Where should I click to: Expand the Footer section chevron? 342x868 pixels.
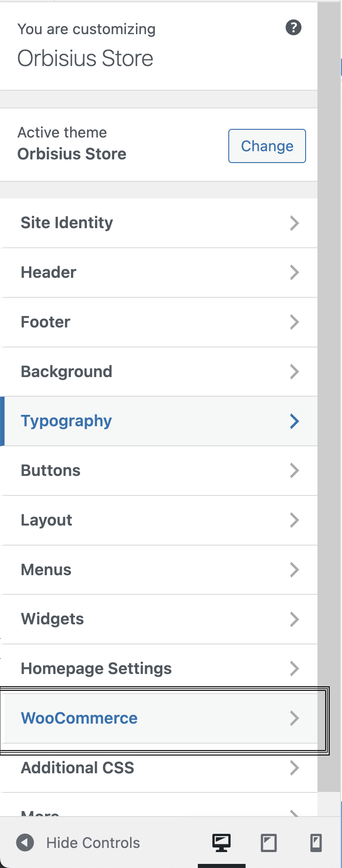point(295,322)
